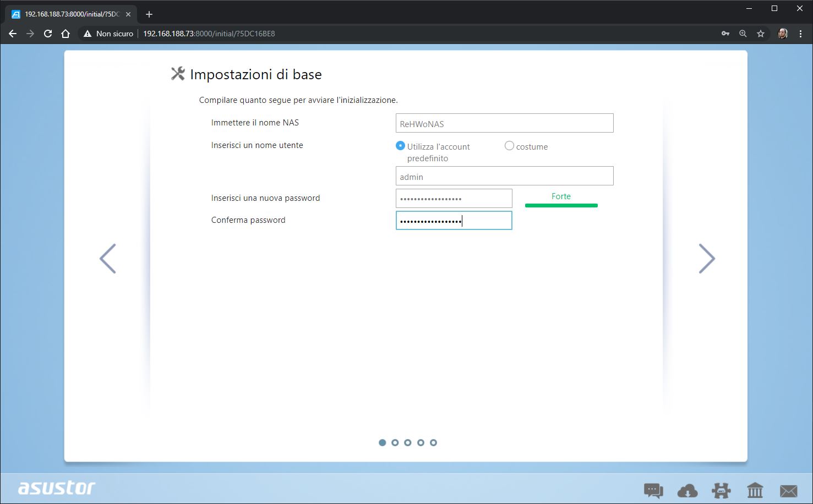
Task: Reload the page
Action: (x=48, y=34)
